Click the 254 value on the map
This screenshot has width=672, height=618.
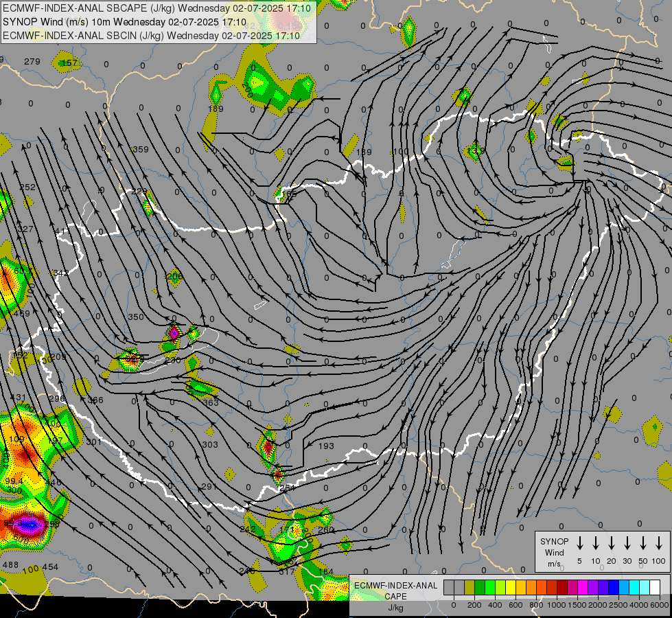click(x=287, y=488)
